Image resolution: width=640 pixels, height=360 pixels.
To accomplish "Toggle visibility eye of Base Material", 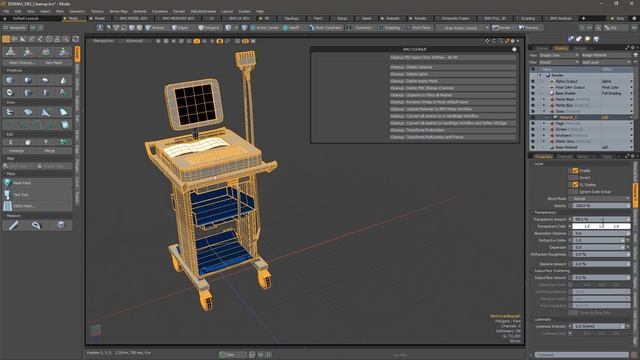I will click(x=533, y=147).
